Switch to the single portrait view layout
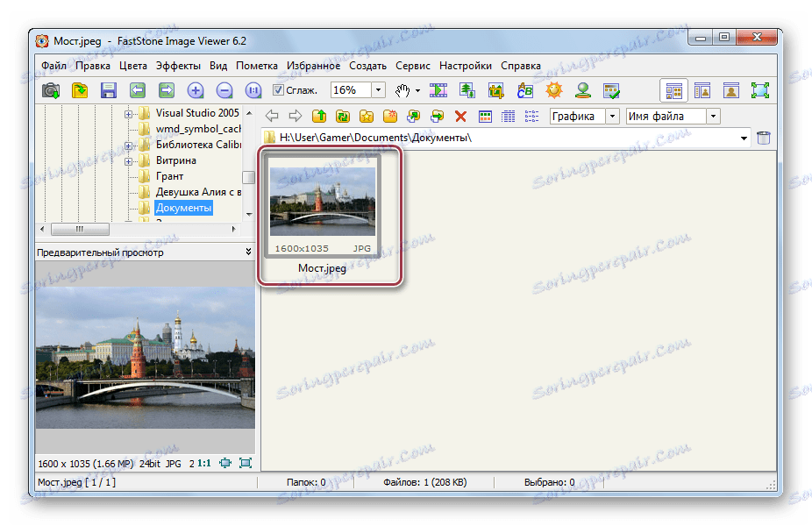The image size is (812, 526). pyautogui.click(x=731, y=90)
